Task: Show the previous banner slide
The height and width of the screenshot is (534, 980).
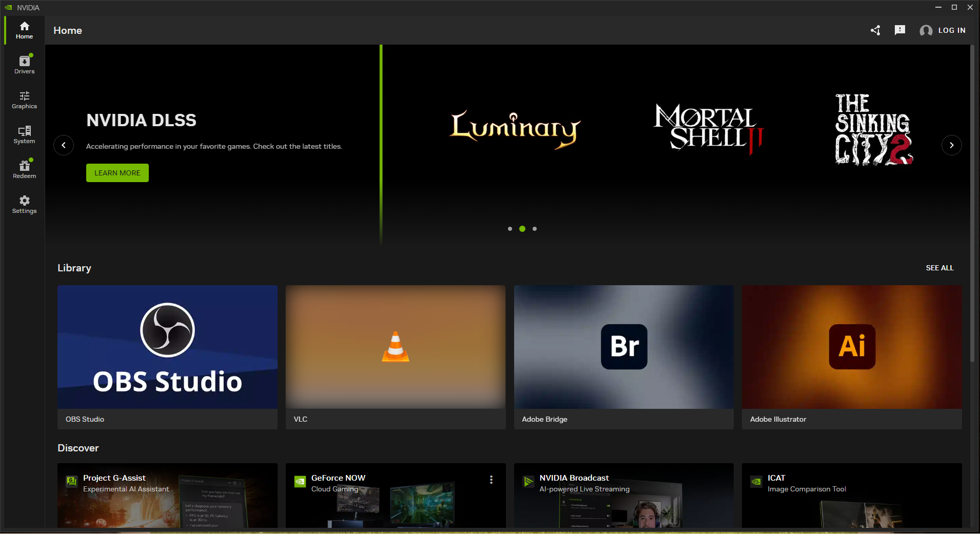Action: tap(64, 145)
